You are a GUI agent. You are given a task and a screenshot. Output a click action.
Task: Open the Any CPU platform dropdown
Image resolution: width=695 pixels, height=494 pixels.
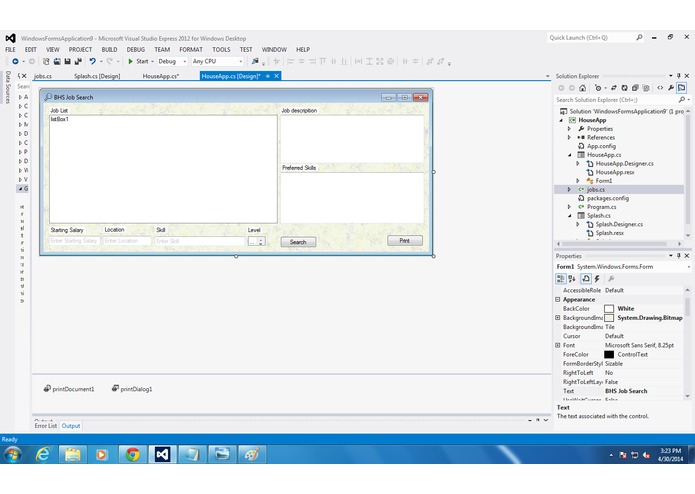[217, 62]
